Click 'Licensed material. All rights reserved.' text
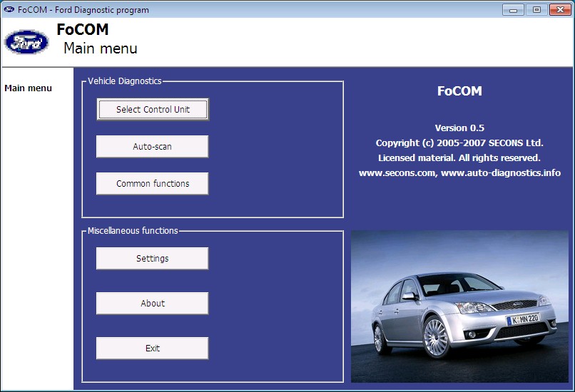This screenshot has width=575, height=392. 459,158
